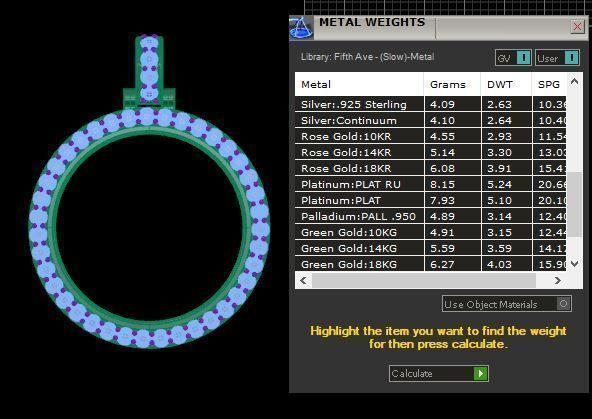Click the 7.93 grams value for Platinum:PLAT
Image resolution: width=592 pixels, height=419 pixels.
[x=442, y=200]
